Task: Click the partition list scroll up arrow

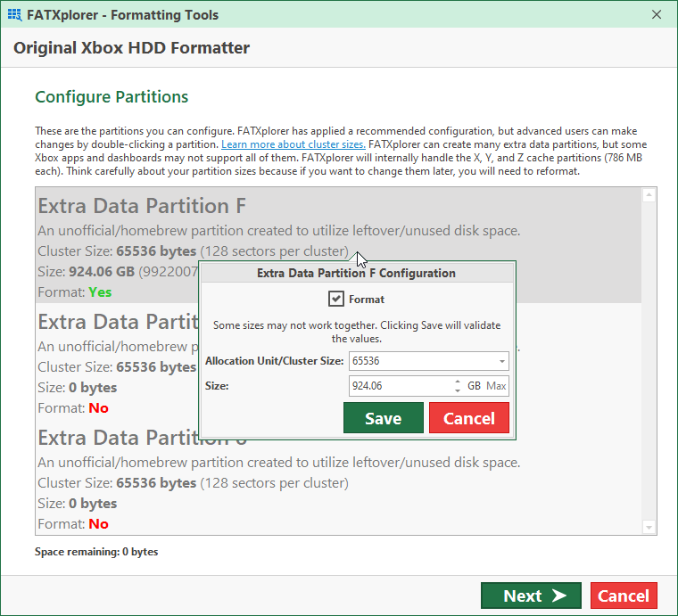Action: click(649, 195)
